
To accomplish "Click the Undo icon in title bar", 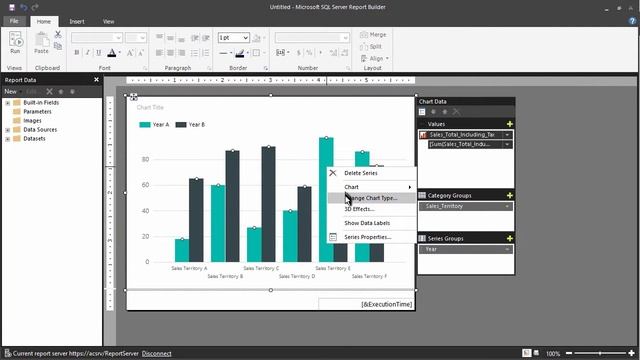I will click(x=24, y=7).
